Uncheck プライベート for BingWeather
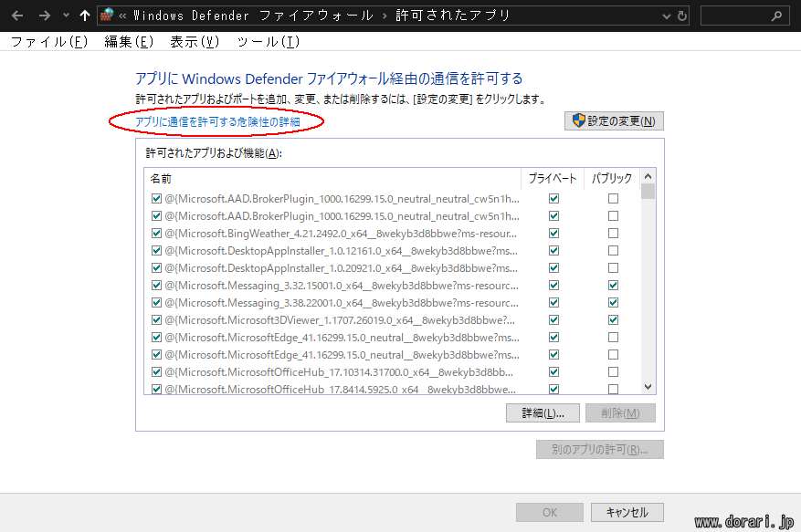The width and height of the screenshot is (801, 532). 553,234
